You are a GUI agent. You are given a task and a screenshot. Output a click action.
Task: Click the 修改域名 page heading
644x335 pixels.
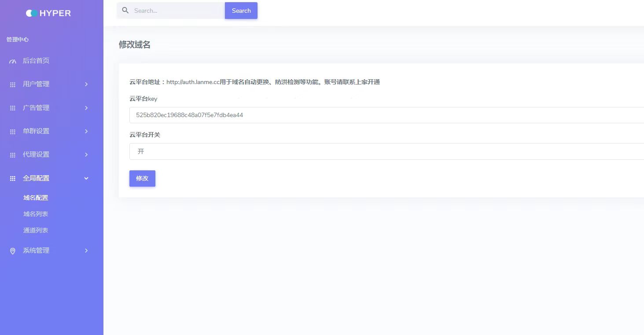pos(135,44)
